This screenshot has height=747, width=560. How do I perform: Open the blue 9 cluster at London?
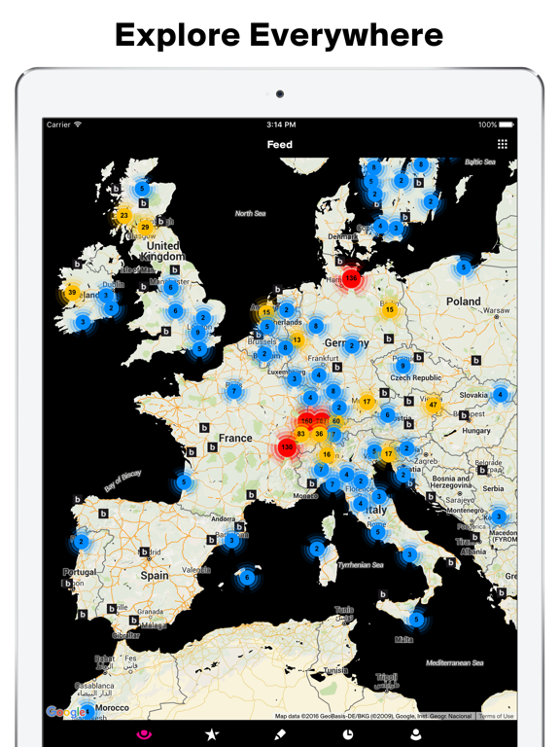point(197,333)
